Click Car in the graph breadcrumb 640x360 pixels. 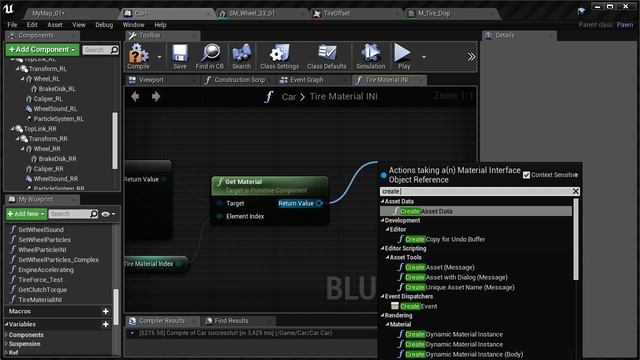289,97
